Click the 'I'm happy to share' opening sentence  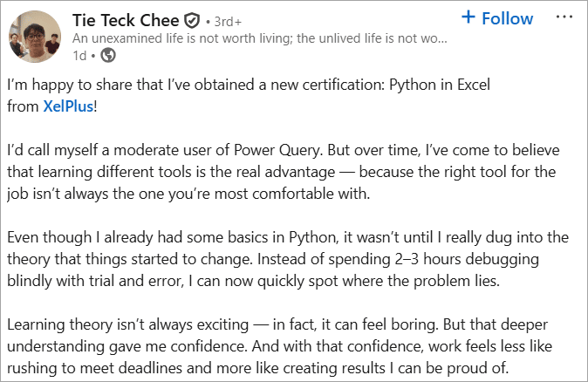point(249,95)
